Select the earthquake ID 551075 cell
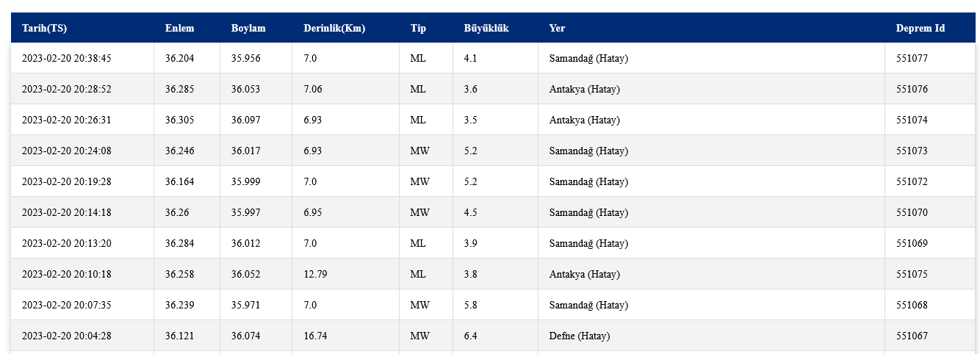The width and height of the screenshot is (980, 354). tap(912, 274)
